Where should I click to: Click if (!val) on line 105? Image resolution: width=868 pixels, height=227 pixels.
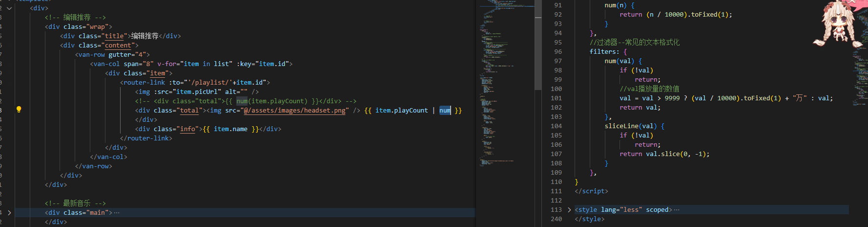pos(636,135)
